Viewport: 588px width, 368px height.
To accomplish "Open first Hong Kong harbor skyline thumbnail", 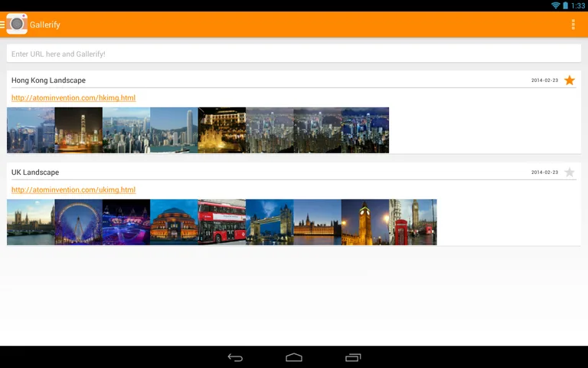I will click(31, 130).
